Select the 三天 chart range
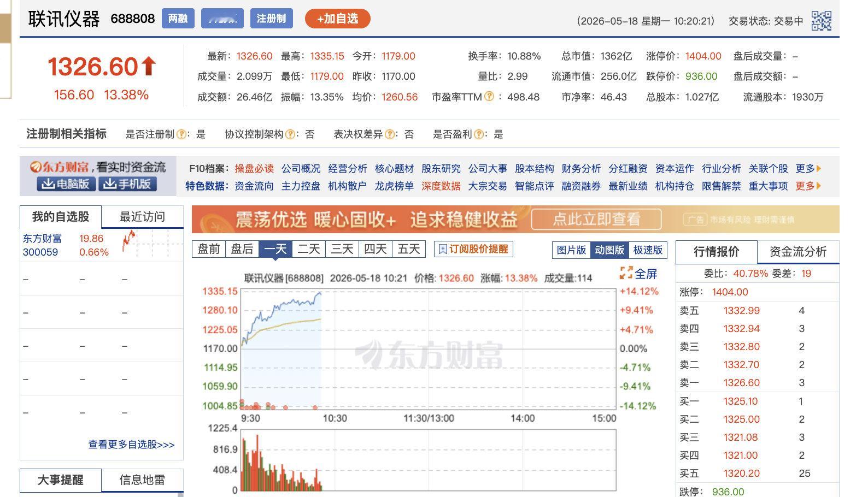The height and width of the screenshot is (497, 868). [342, 249]
